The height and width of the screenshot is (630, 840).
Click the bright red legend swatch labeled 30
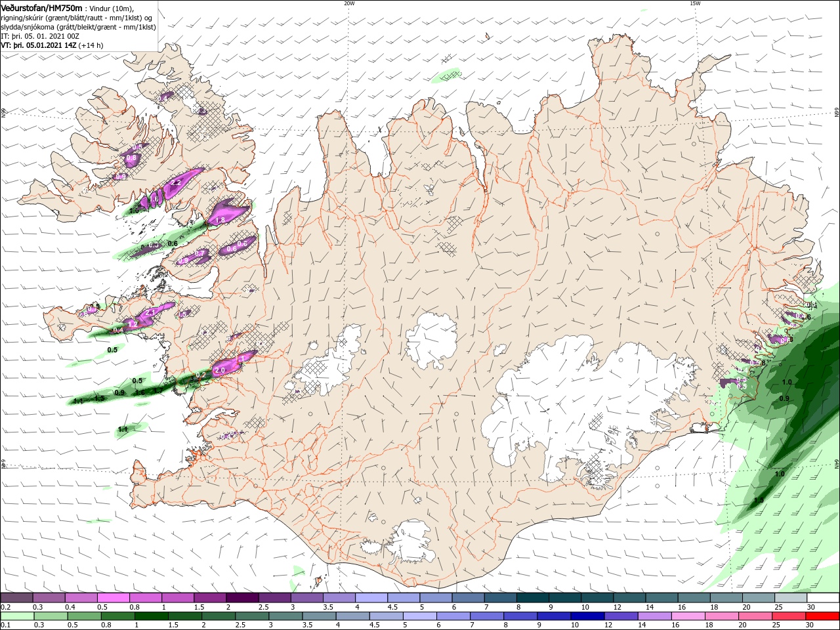(822, 616)
